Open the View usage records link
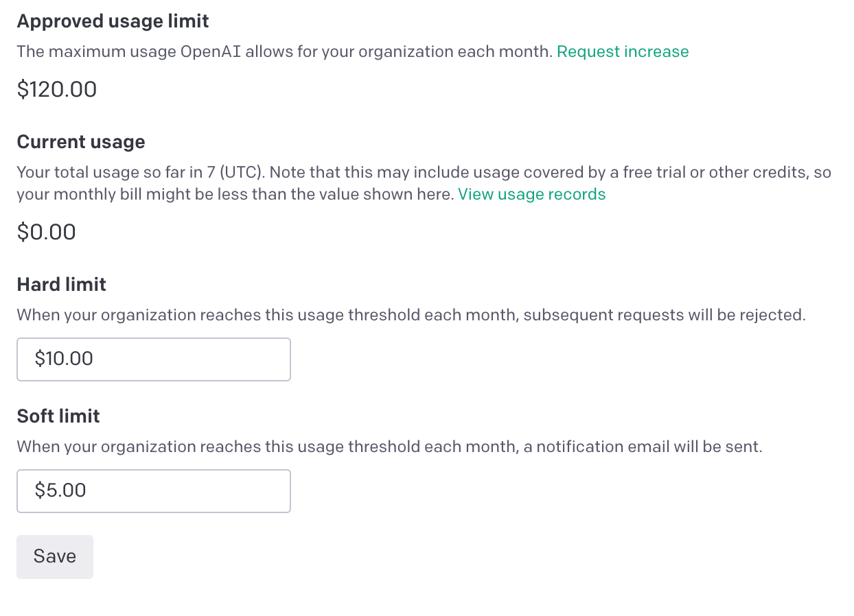Image resolution: width=854 pixels, height=616 pixels. point(532,195)
